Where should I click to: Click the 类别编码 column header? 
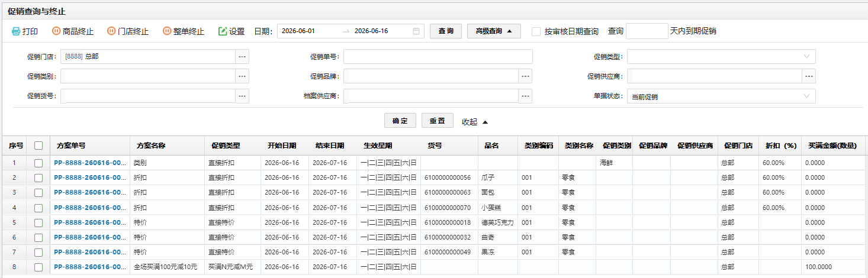coord(538,146)
